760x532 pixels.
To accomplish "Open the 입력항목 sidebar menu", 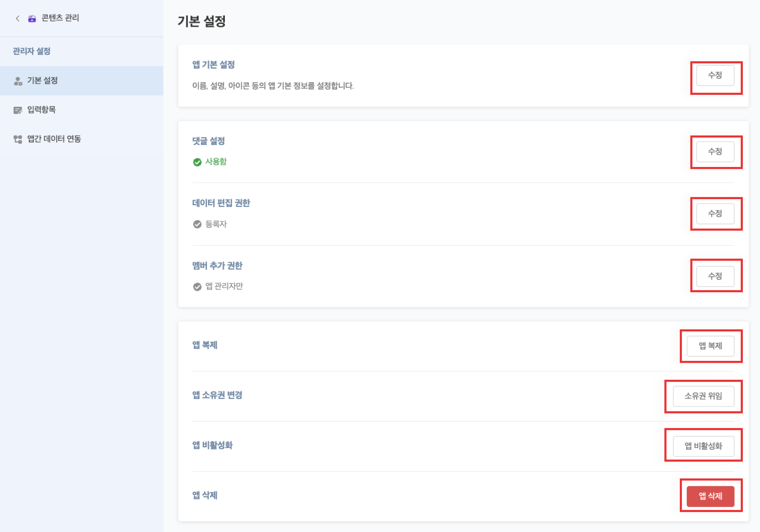I will tap(42, 110).
